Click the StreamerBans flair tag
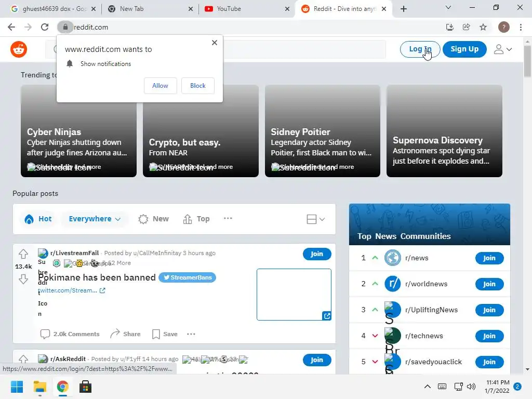Screen dimensions: 532x399 point(187,277)
